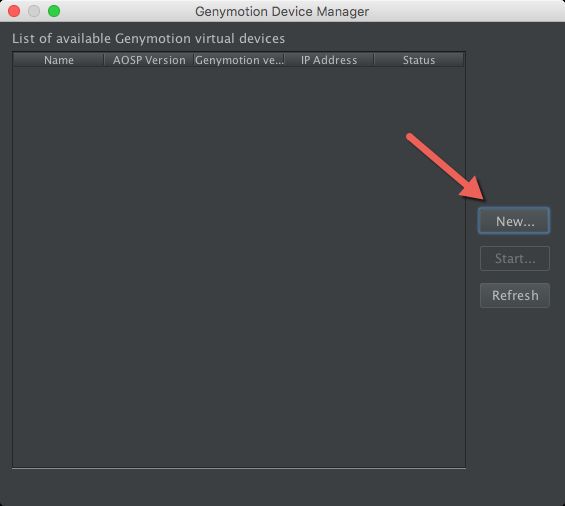
Task: Click the Genymotion ve... column header
Action: [239, 60]
